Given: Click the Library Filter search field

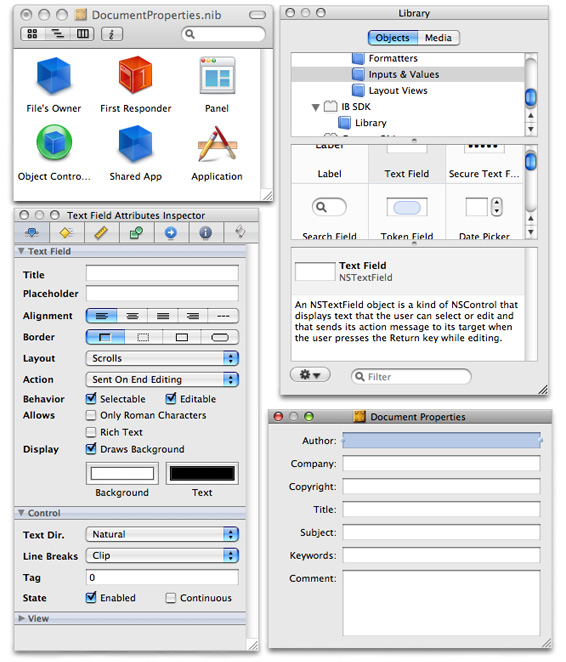Looking at the screenshot, I should point(412,376).
